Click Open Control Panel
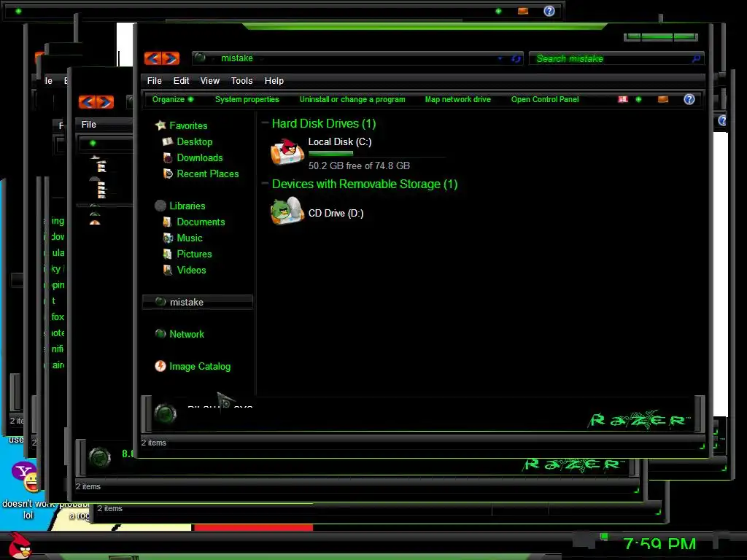This screenshot has width=747, height=560. [544, 99]
